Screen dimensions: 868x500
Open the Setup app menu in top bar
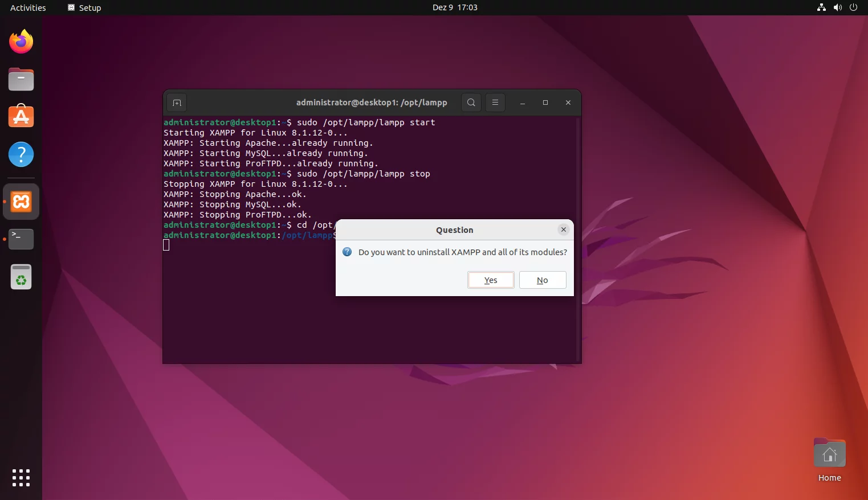pyautogui.click(x=84, y=7)
